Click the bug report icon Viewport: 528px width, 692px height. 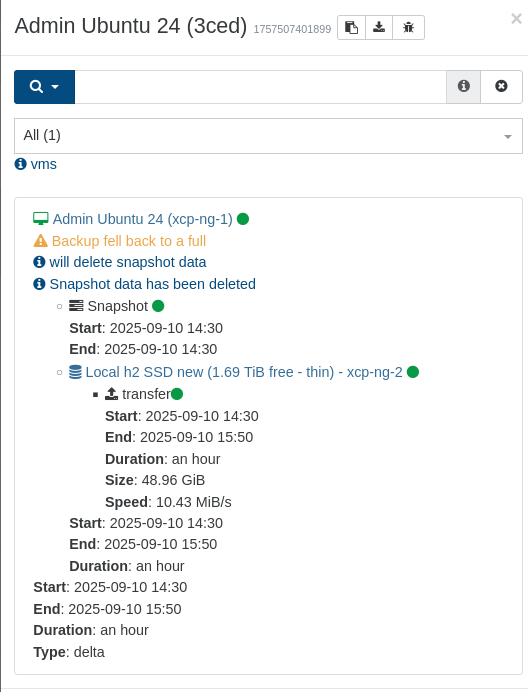(408, 27)
